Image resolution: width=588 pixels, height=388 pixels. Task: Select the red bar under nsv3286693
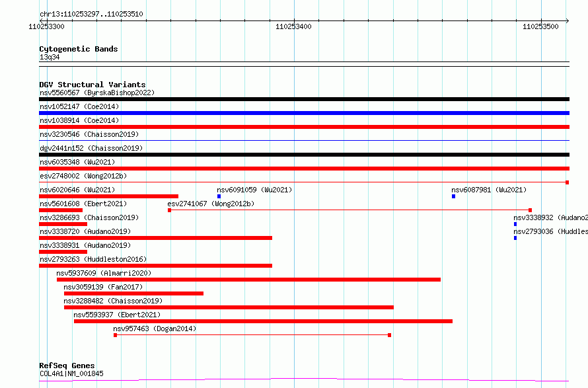tap(63, 224)
